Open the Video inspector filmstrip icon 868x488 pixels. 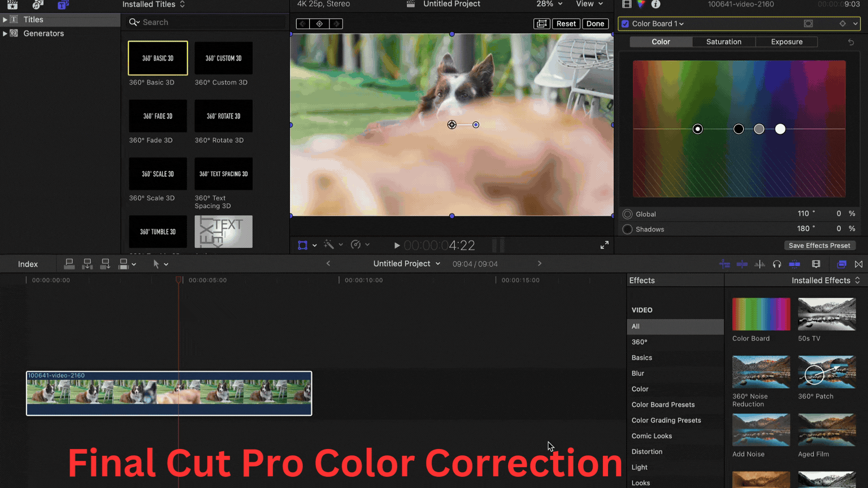click(627, 4)
